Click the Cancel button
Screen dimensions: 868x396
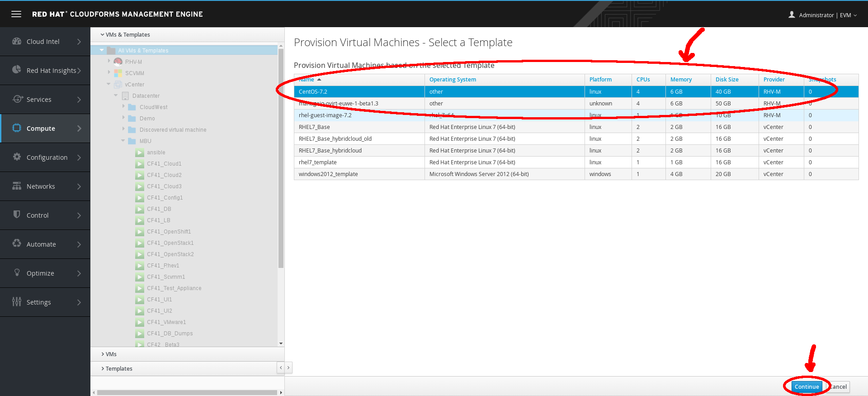point(837,386)
